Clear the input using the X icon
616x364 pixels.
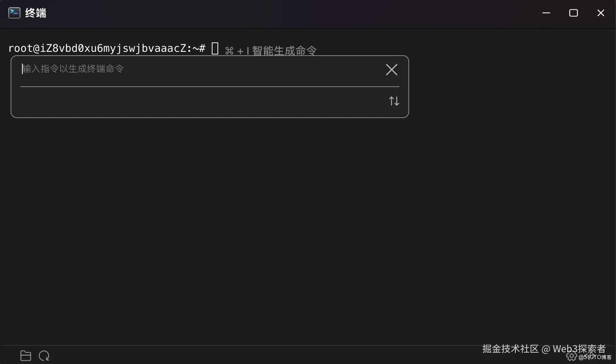[391, 69]
